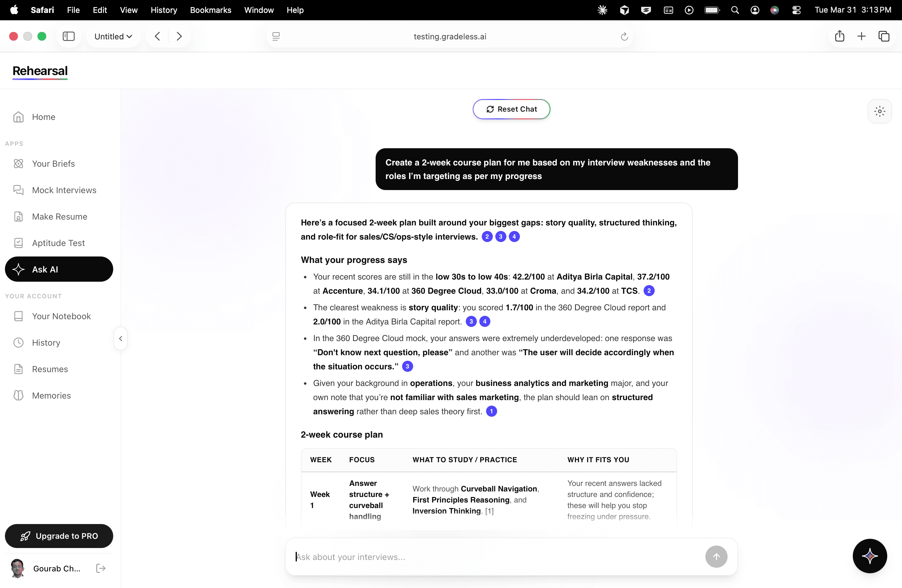902x588 pixels.
Task: Open Aptitude Test page
Action: tap(59, 243)
